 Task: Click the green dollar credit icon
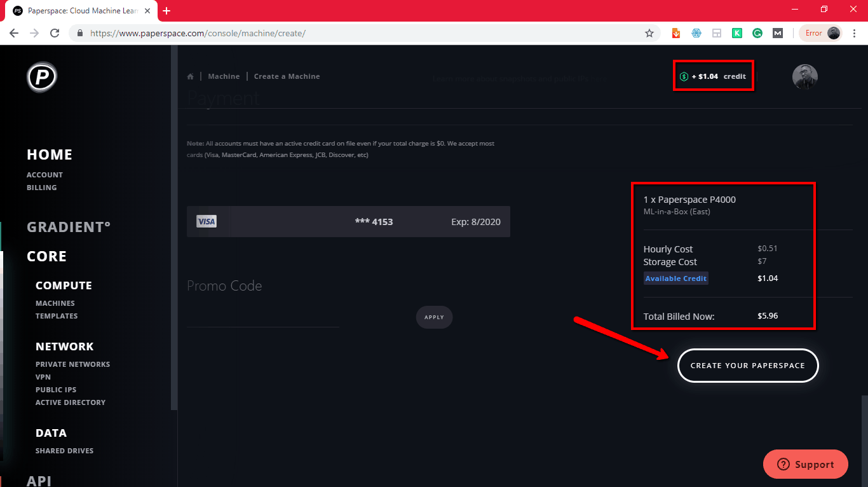coord(684,76)
